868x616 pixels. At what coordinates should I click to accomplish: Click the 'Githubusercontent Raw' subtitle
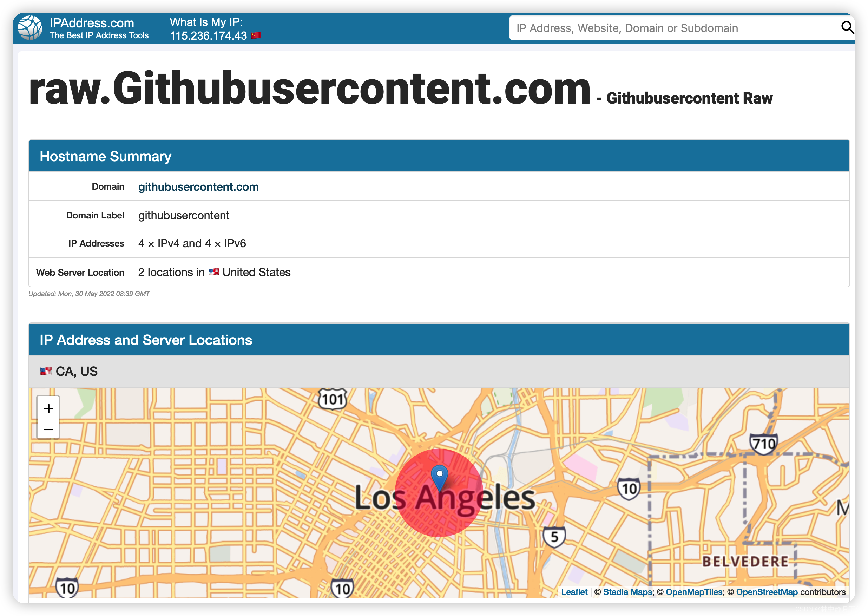(x=689, y=98)
